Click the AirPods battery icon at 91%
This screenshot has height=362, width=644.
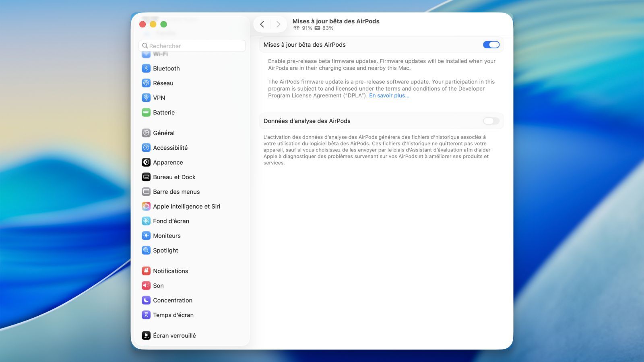coord(297,28)
